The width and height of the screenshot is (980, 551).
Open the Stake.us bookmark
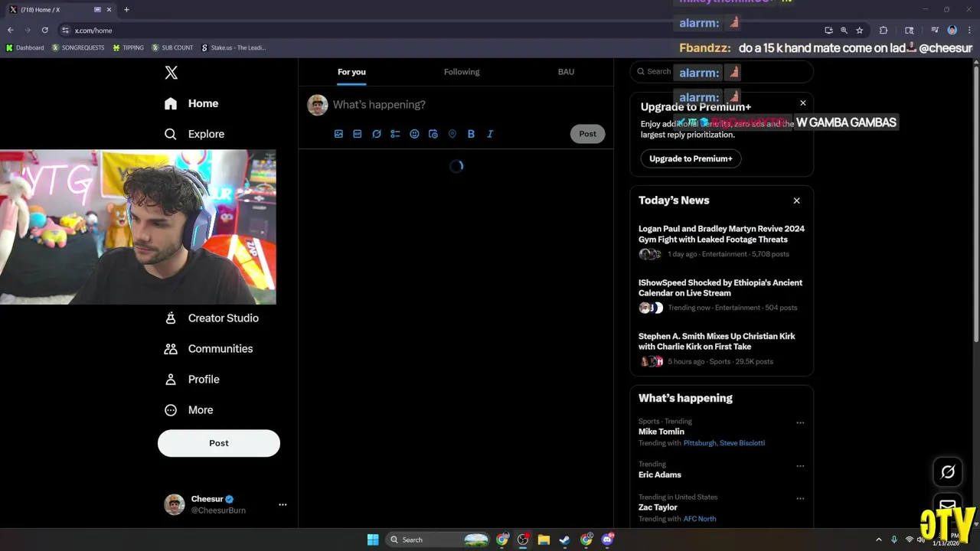coord(234,47)
